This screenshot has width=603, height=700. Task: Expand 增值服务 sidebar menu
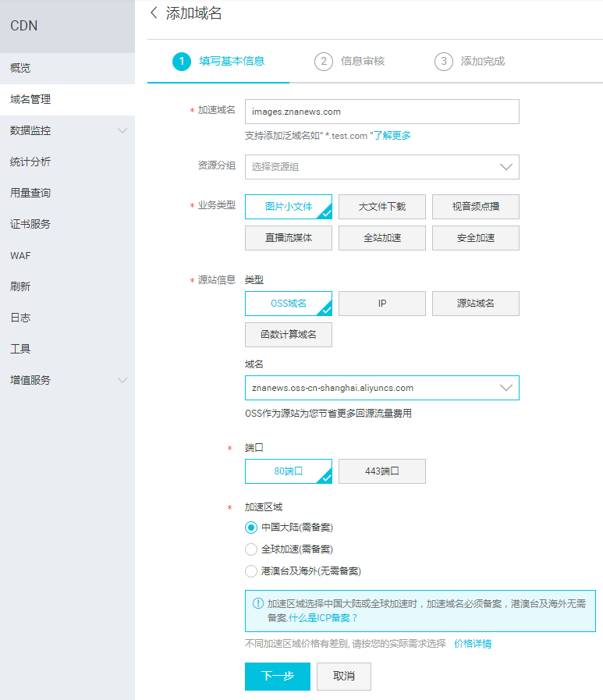[x=67, y=380]
